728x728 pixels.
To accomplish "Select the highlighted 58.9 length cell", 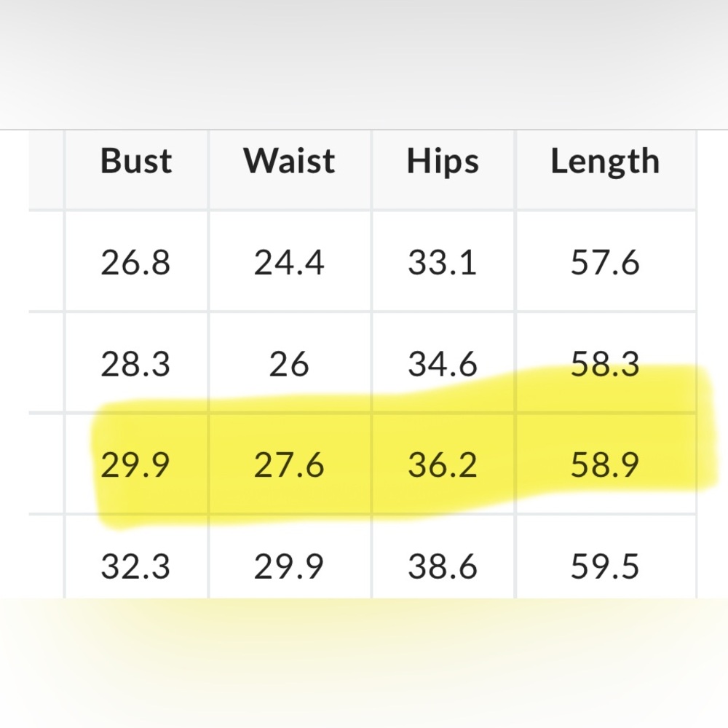I will (x=605, y=464).
